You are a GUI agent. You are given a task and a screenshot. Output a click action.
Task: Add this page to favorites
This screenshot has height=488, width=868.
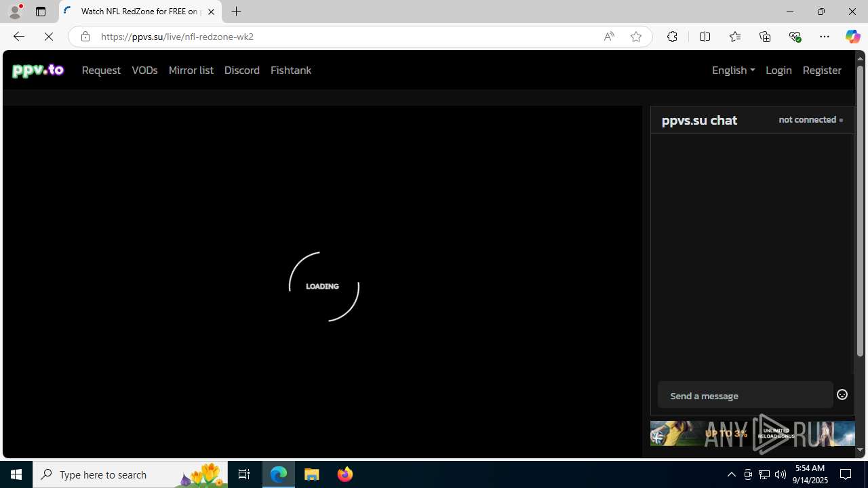pyautogui.click(x=635, y=37)
